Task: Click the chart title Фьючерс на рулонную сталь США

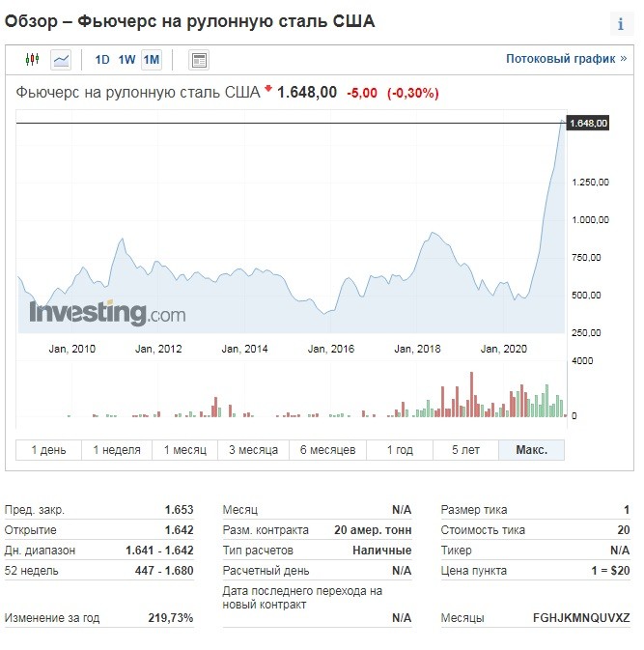Action: 138,93
